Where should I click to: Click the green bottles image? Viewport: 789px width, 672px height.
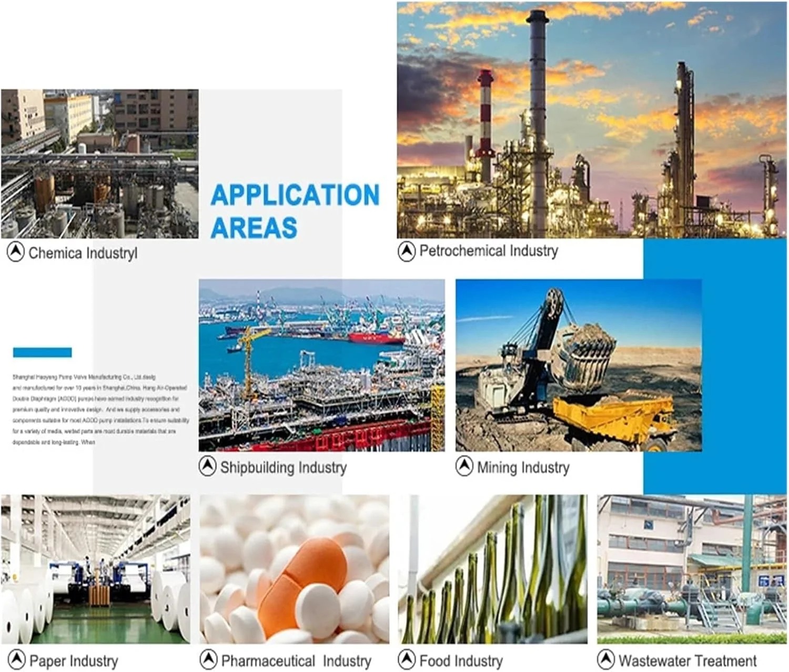click(493, 569)
